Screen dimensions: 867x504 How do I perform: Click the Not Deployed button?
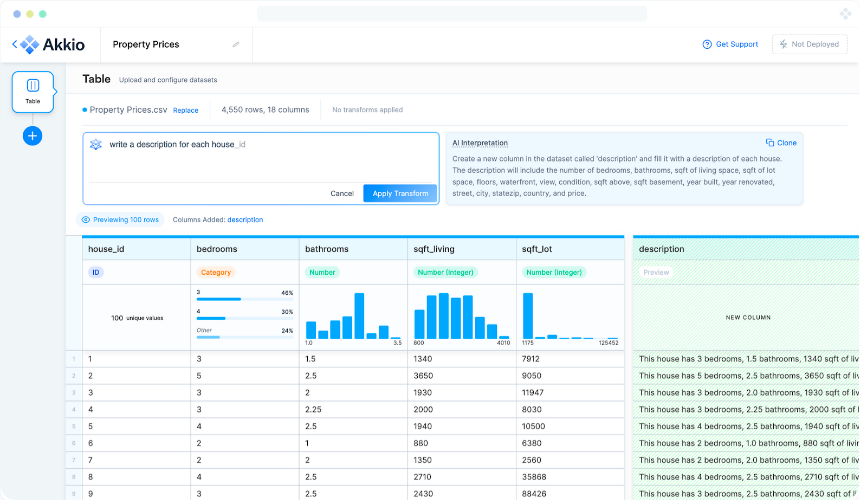(x=810, y=44)
